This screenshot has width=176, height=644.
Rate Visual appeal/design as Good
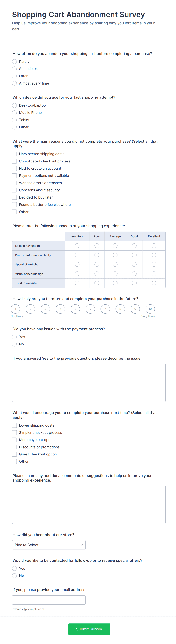click(134, 274)
